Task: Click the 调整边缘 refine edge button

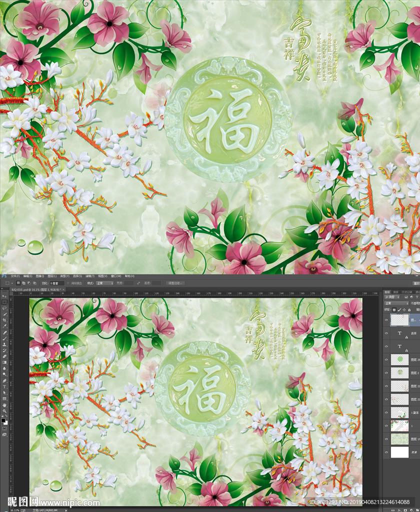Action: [x=175, y=283]
